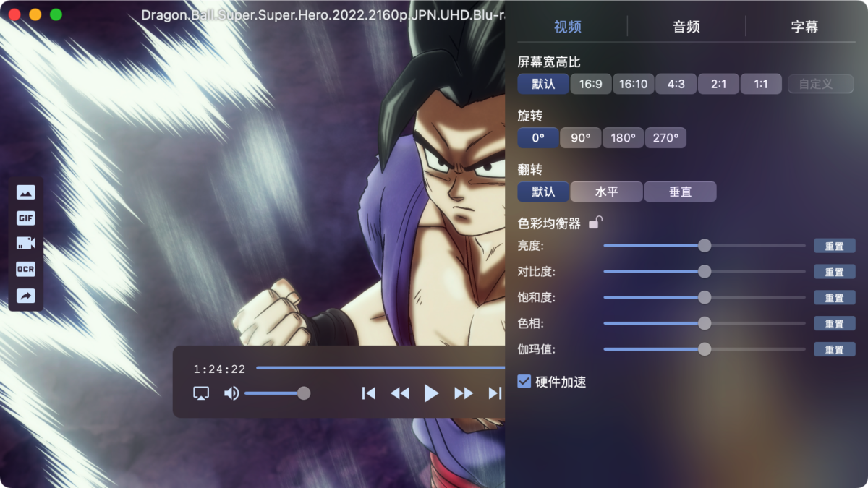The height and width of the screenshot is (488, 868).
Task: Rewind the video playback
Action: pos(399,393)
